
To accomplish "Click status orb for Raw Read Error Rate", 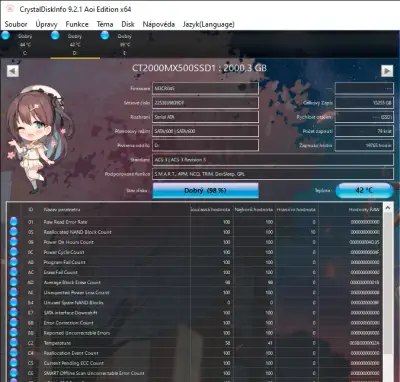I will [14, 222].
